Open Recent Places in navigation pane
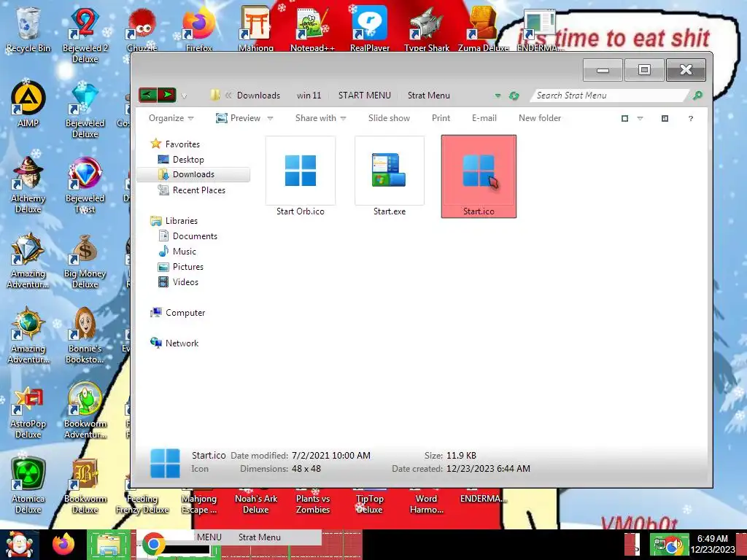This screenshot has height=560, width=747. 192,190
